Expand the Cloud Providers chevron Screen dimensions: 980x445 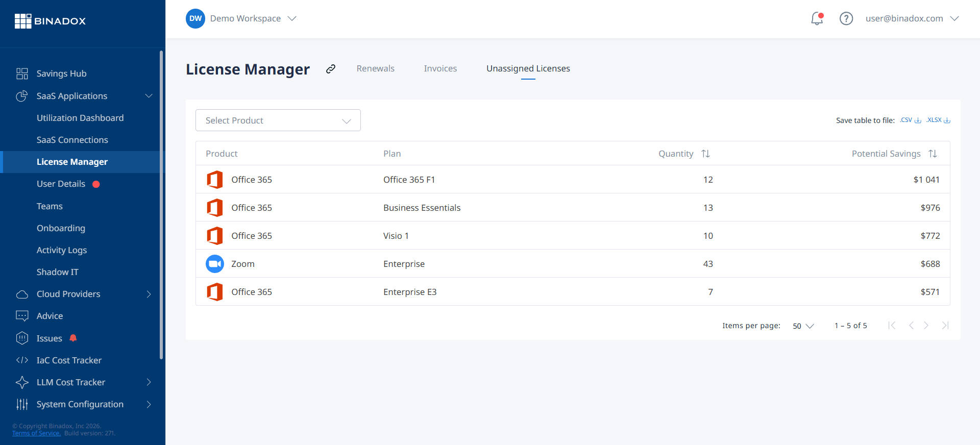tap(149, 294)
